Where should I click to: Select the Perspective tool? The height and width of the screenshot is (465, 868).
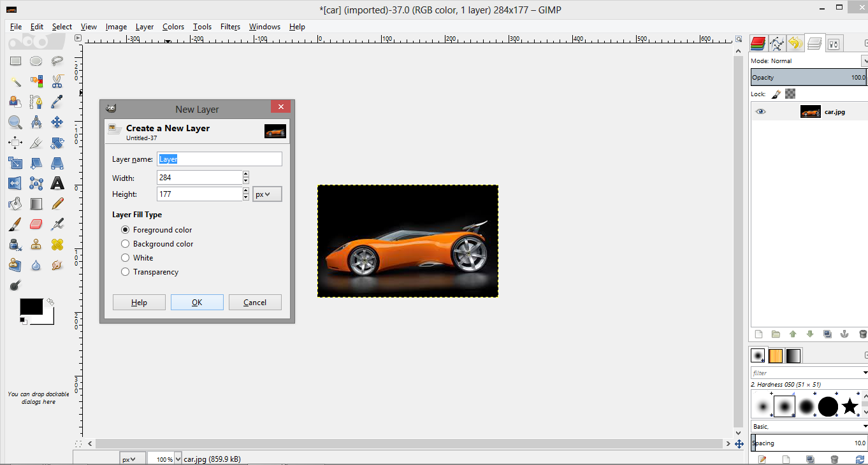57,163
